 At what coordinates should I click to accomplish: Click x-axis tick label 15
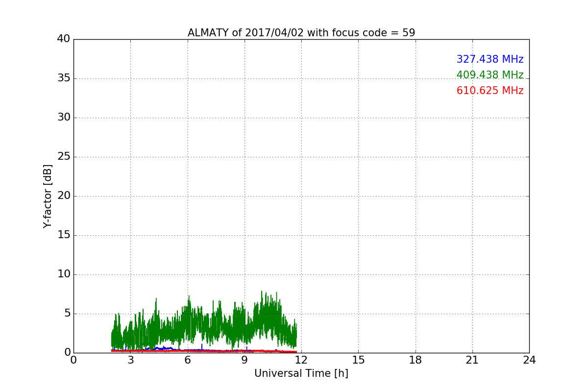coord(358,360)
